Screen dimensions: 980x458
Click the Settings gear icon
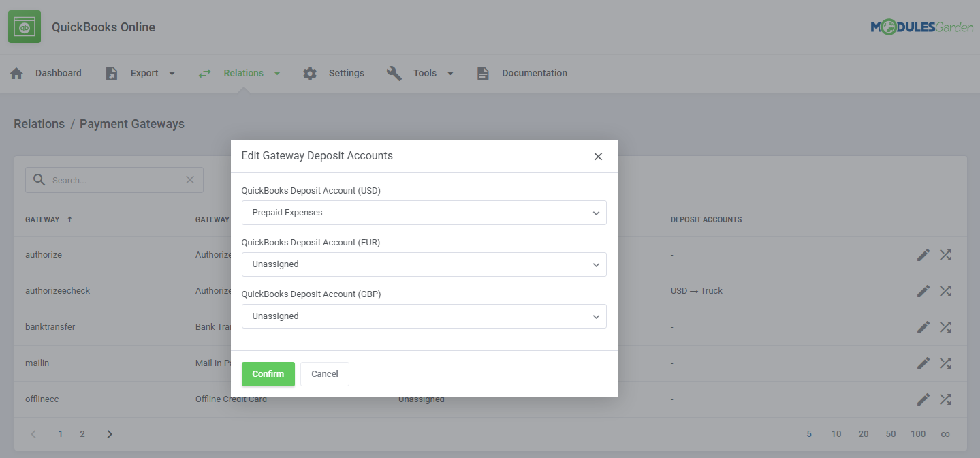tap(310, 74)
